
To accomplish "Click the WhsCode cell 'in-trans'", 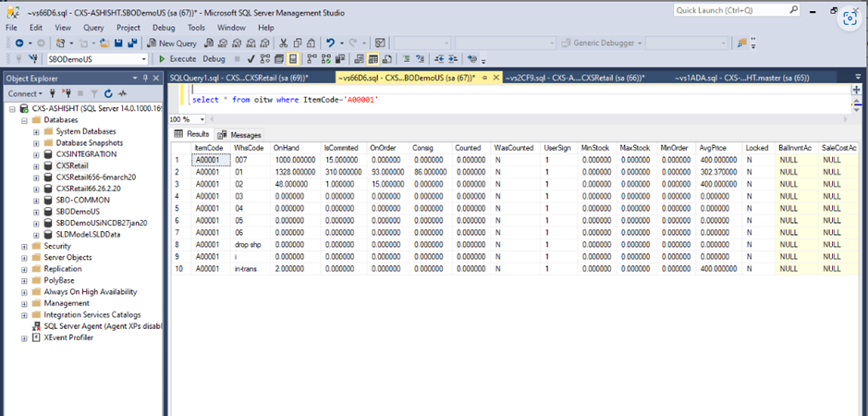I will [x=251, y=269].
